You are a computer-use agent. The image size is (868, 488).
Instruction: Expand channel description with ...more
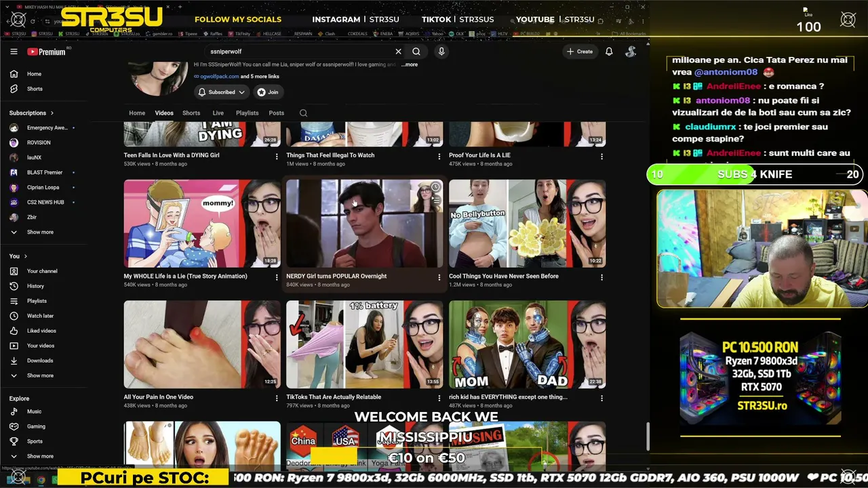pyautogui.click(x=409, y=65)
